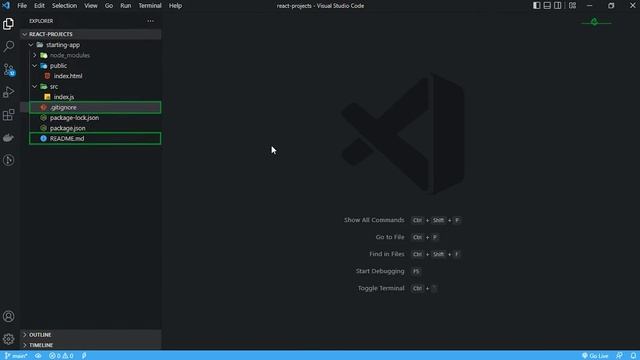
Task: Open the Run and Debug view
Action: [x=9, y=92]
